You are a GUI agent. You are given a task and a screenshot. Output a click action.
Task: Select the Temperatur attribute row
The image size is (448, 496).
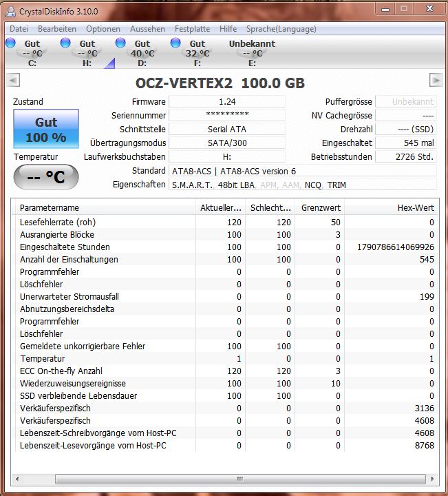pyautogui.click(x=225, y=359)
